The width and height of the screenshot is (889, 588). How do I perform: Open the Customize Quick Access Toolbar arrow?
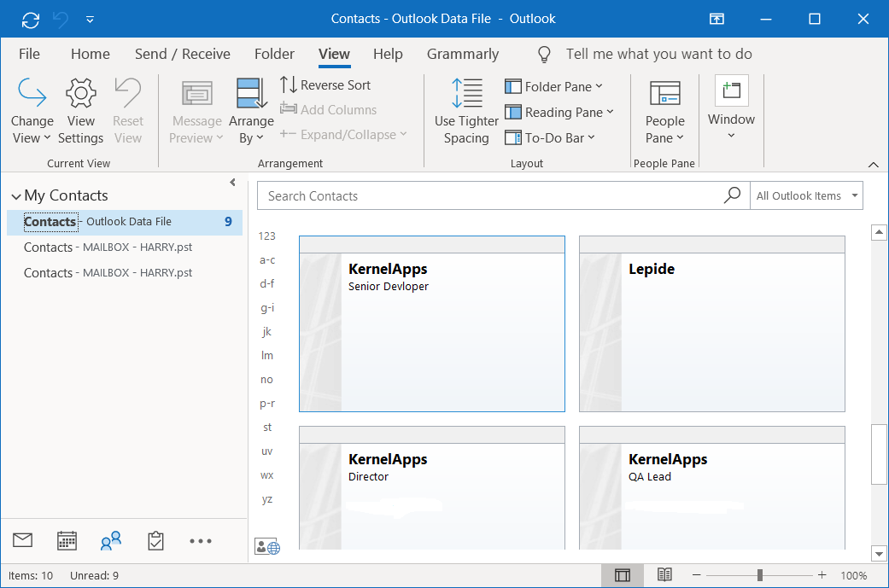pos(90,20)
